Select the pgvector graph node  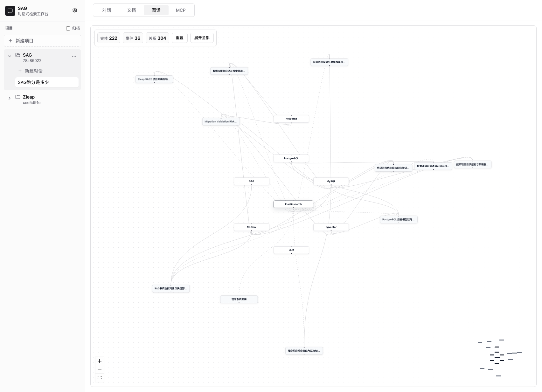tap(331, 227)
